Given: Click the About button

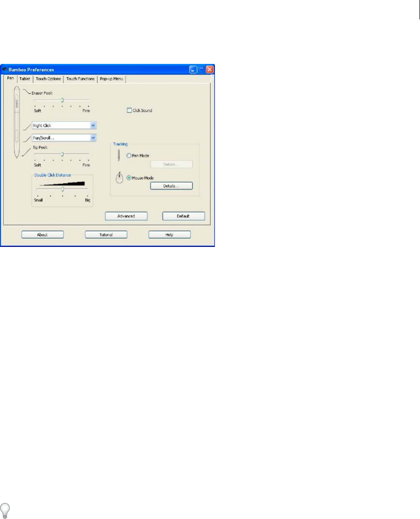Looking at the screenshot, I should tap(43, 235).
